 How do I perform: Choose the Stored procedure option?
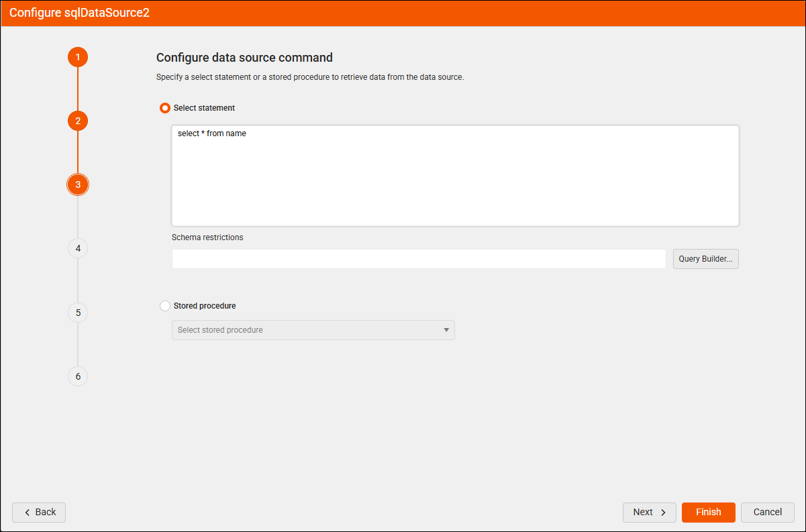pos(165,306)
